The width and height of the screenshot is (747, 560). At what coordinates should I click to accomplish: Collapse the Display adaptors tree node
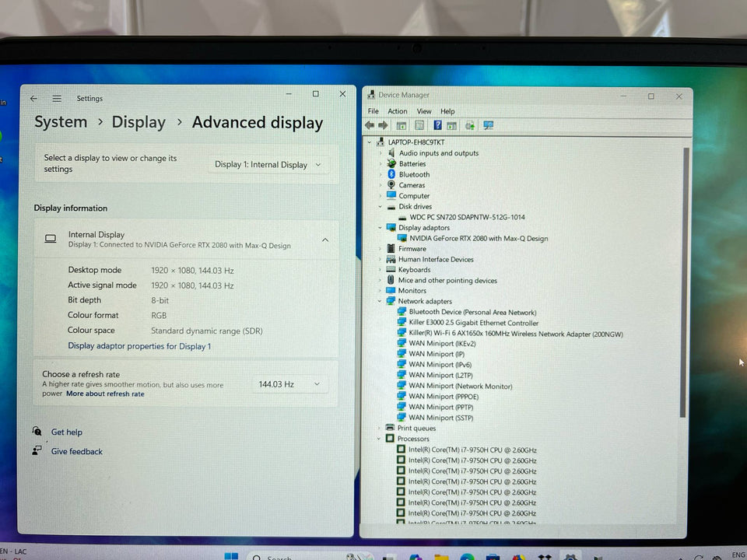tap(381, 228)
